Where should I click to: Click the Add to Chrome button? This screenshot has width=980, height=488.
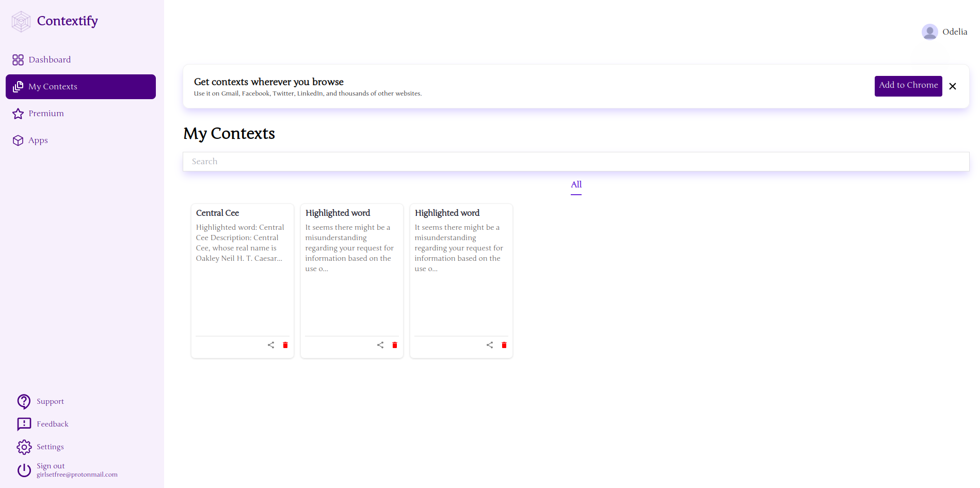(908, 86)
